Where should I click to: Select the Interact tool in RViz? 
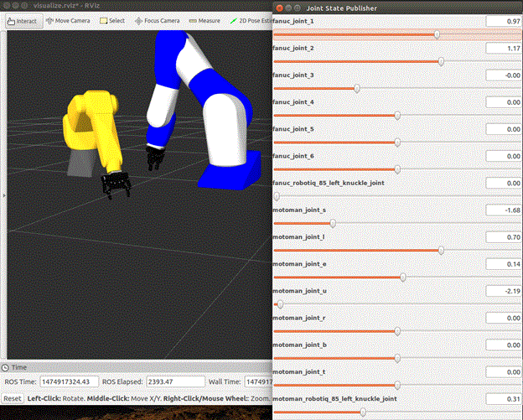pos(23,21)
